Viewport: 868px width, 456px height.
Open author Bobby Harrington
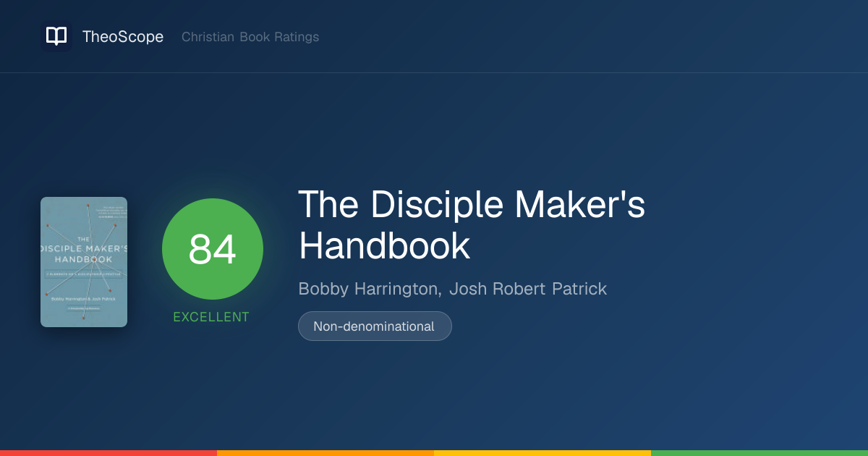[370, 289]
